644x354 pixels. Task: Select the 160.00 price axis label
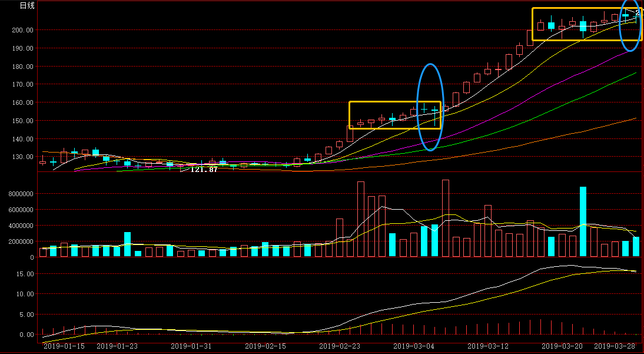(23, 102)
